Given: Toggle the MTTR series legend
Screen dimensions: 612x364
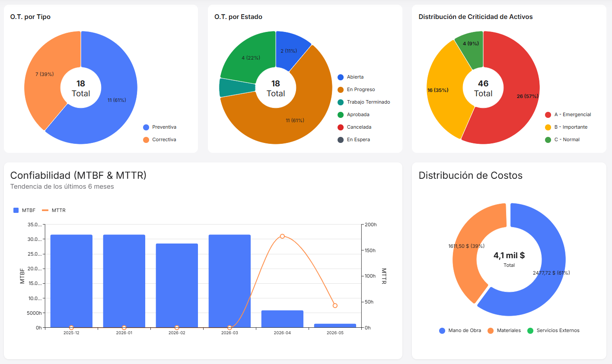Looking at the screenshot, I should (54, 210).
